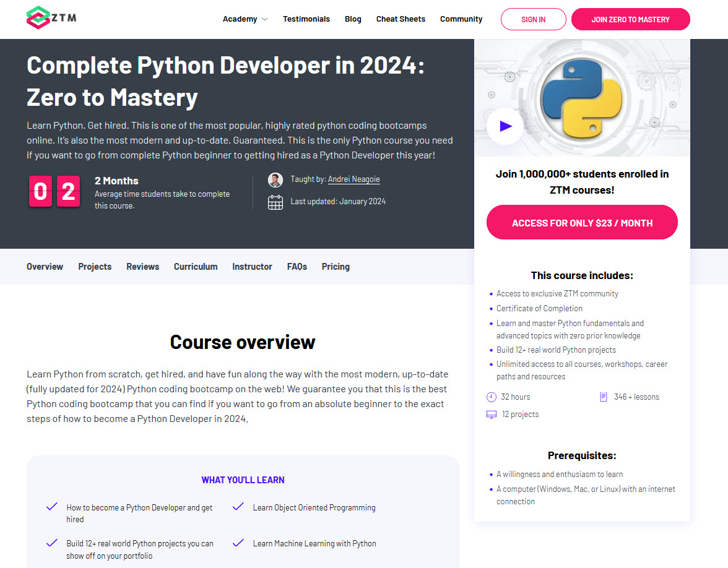Viewport: 728px width, 568px height.
Task: Open the FAQs tab
Action: (x=297, y=267)
